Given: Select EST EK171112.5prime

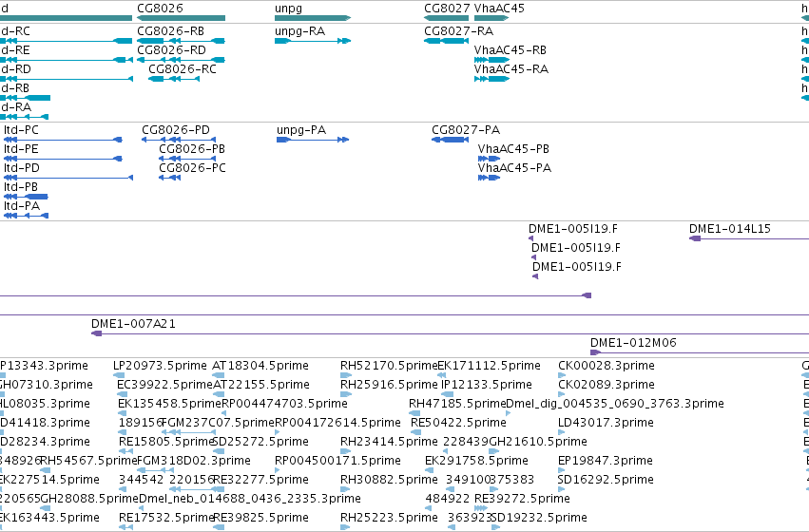Looking at the screenshot, I should pyautogui.click(x=490, y=366).
